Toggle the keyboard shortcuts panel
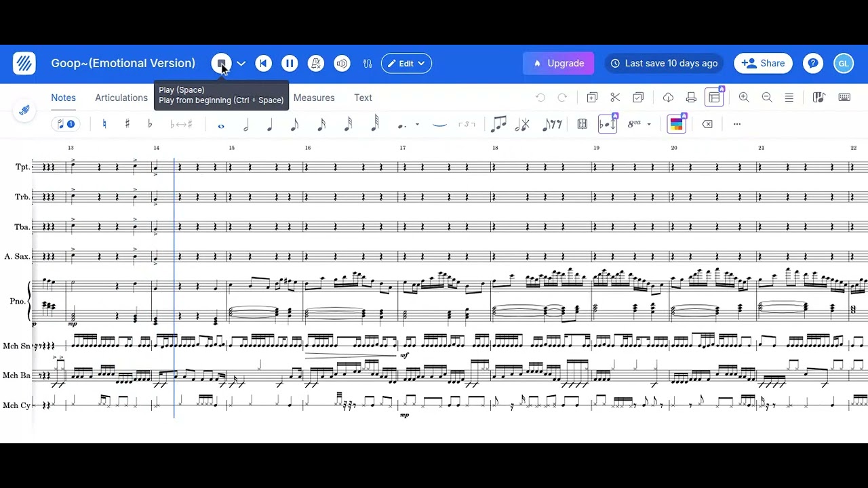The width and height of the screenshot is (868, 488). (844, 98)
